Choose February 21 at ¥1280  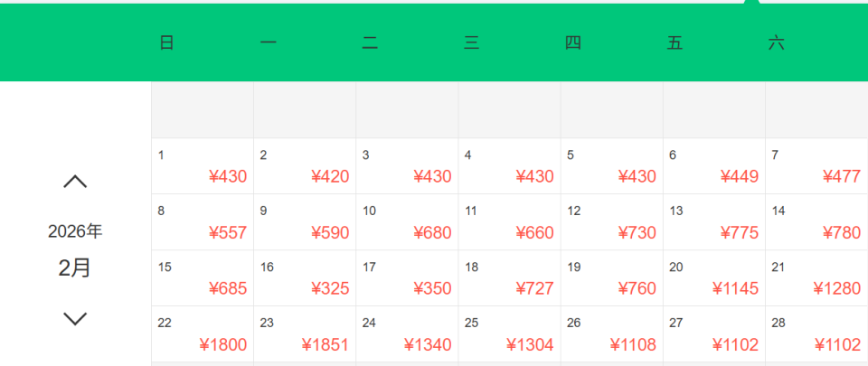pyautogui.click(x=816, y=278)
